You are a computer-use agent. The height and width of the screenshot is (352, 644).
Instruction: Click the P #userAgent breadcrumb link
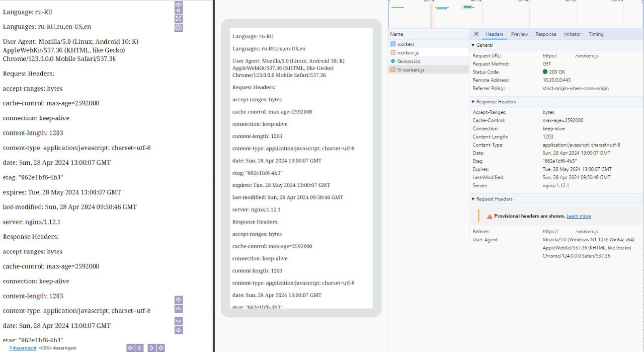pyautogui.click(x=23, y=348)
